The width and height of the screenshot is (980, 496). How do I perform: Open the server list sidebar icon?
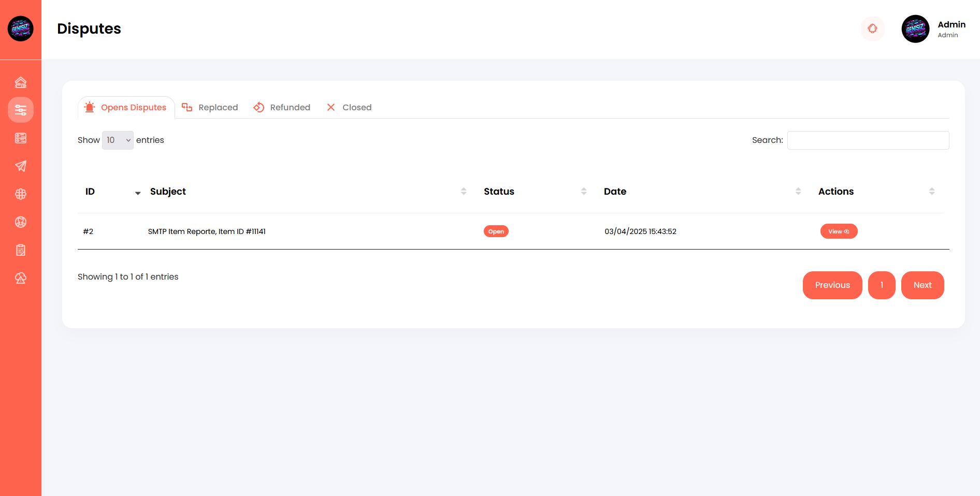pyautogui.click(x=21, y=138)
